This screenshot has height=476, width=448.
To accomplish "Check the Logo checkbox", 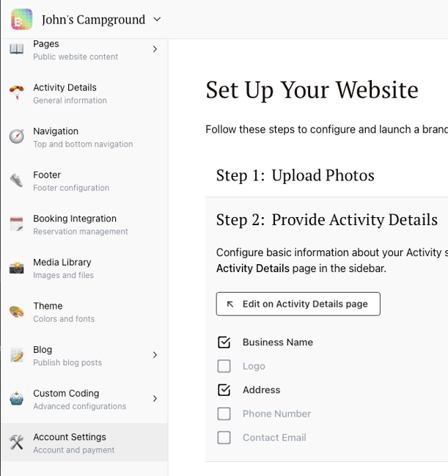I will (224, 366).
